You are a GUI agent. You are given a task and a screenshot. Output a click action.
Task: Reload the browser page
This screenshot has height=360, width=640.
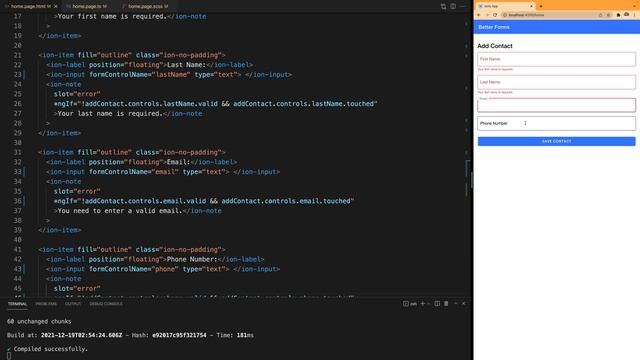pyautogui.click(x=495, y=15)
